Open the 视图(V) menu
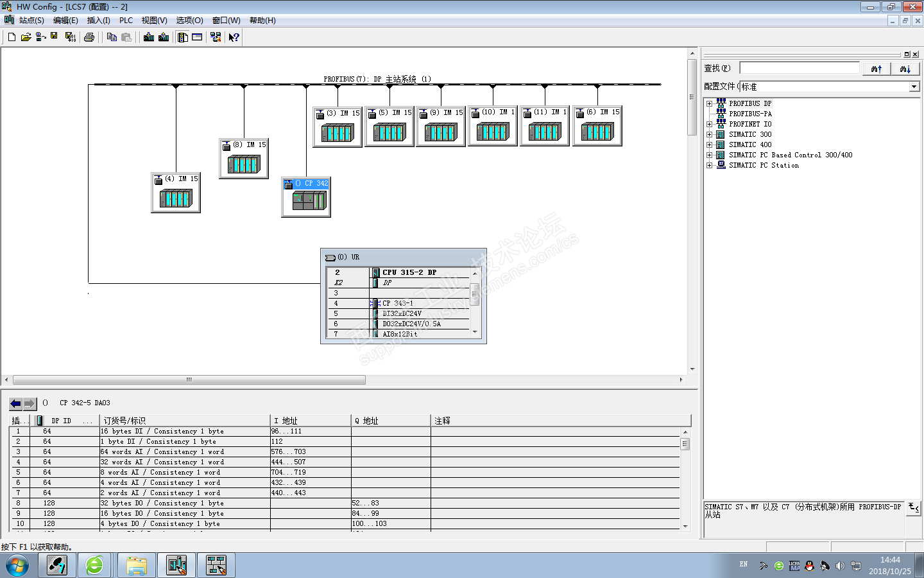This screenshot has width=924, height=578. (154, 21)
